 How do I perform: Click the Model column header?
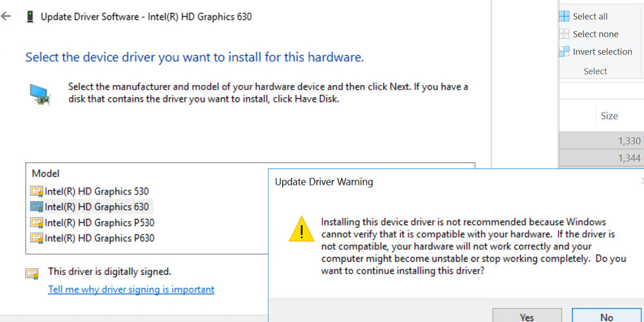46,174
